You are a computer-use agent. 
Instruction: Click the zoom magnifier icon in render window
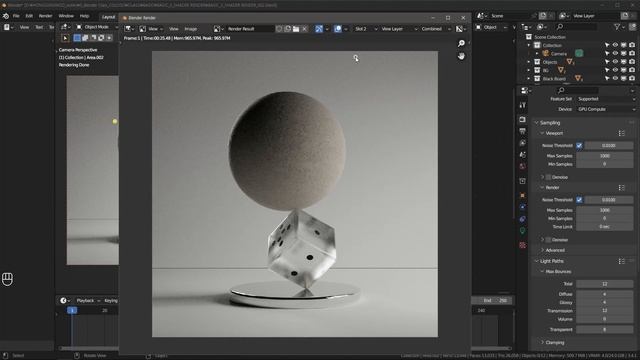point(461,43)
